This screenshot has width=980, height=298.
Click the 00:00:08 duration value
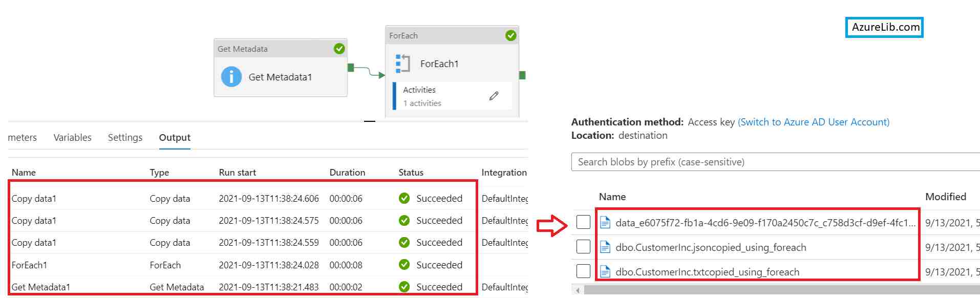tap(346, 265)
